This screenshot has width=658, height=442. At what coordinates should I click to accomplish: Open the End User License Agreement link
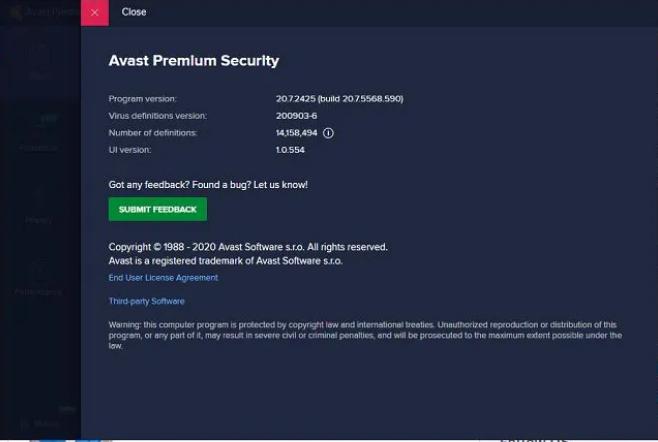tap(163, 278)
